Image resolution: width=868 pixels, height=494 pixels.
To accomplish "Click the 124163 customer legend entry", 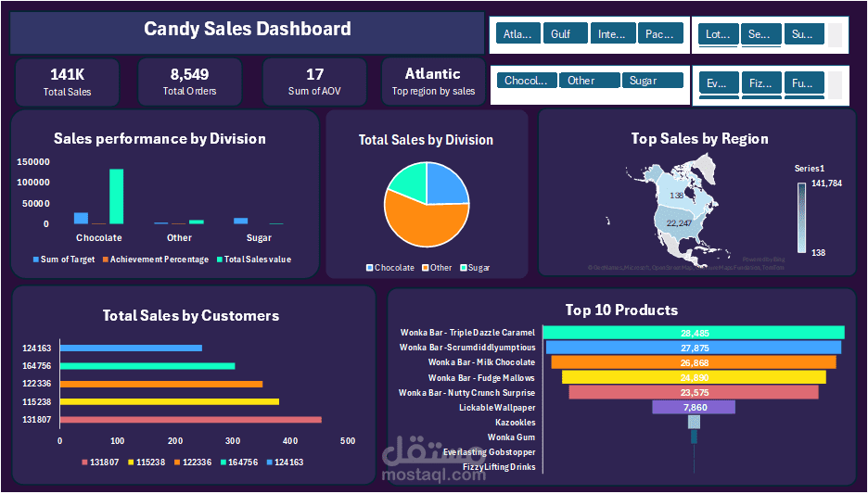I will [285, 462].
